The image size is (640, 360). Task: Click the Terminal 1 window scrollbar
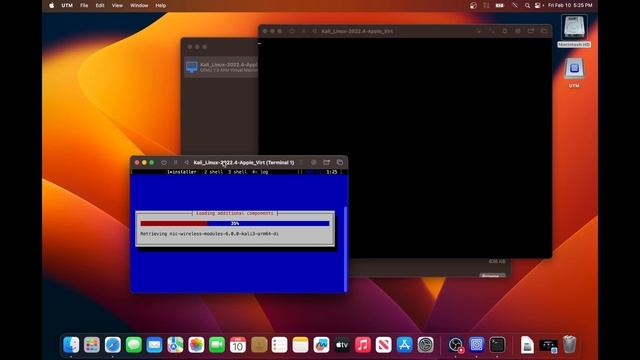(346, 249)
